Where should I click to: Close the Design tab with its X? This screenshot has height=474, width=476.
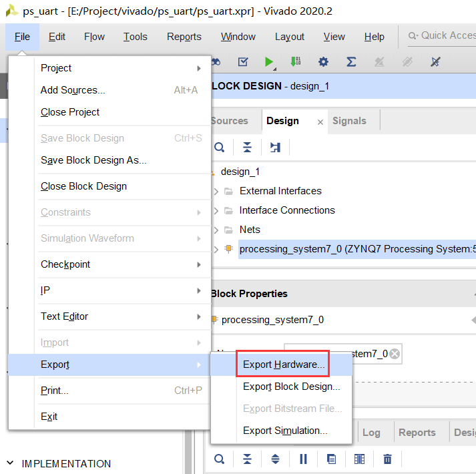(320, 122)
